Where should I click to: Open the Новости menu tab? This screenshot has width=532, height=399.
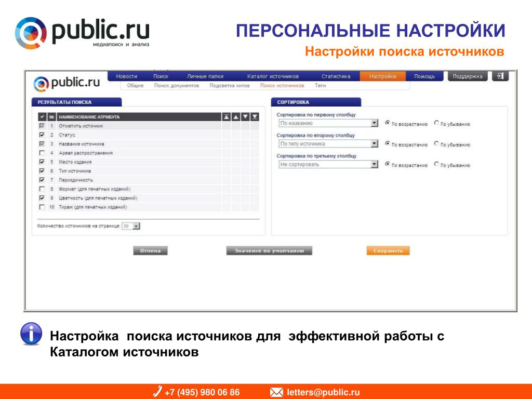click(127, 76)
